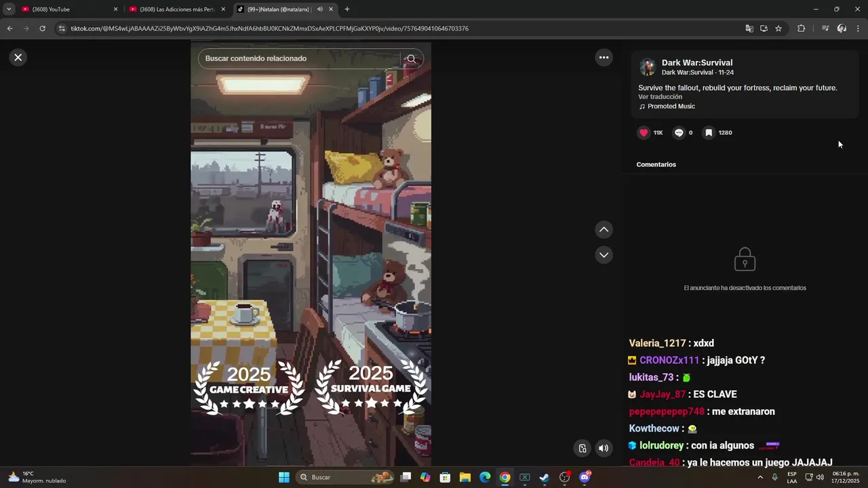This screenshot has width=868, height=488.
Task: Open the media controls icon in toolbar
Action: click(825, 28)
